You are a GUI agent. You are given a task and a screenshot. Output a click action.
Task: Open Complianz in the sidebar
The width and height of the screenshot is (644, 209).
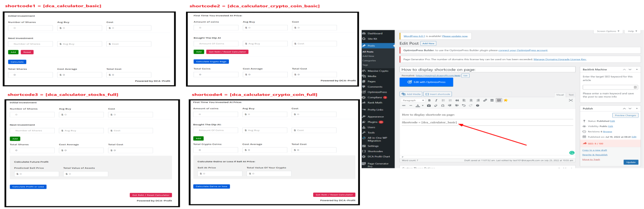point(375,97)
